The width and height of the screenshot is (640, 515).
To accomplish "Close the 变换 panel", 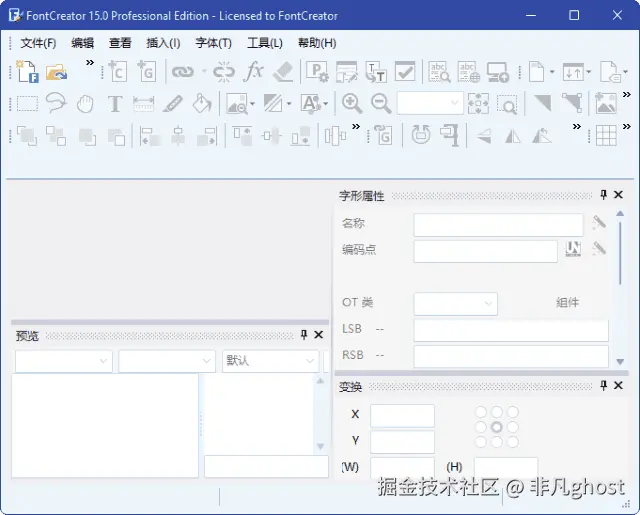I will coord(618,385).
